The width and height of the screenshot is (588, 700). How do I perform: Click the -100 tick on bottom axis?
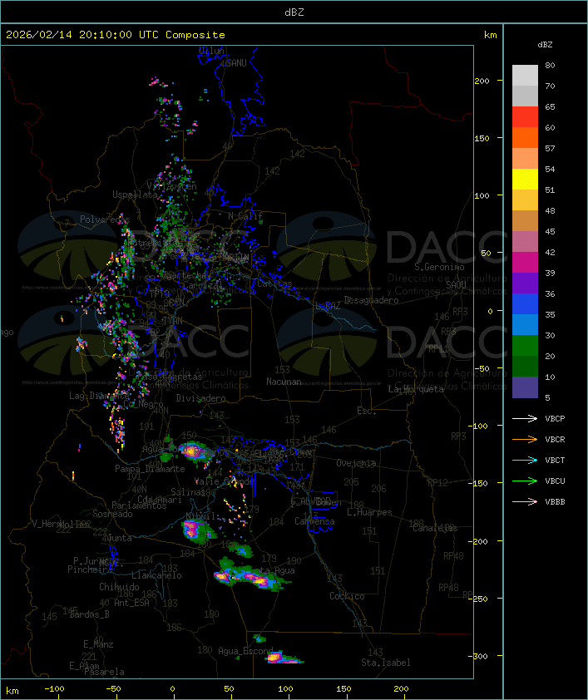pos(54,689)
